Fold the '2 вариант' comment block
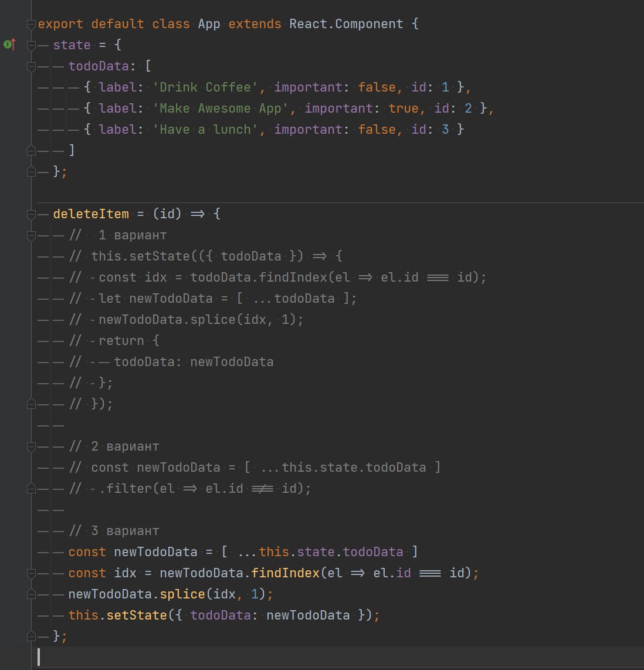644x670 pixels. point(31,446)
